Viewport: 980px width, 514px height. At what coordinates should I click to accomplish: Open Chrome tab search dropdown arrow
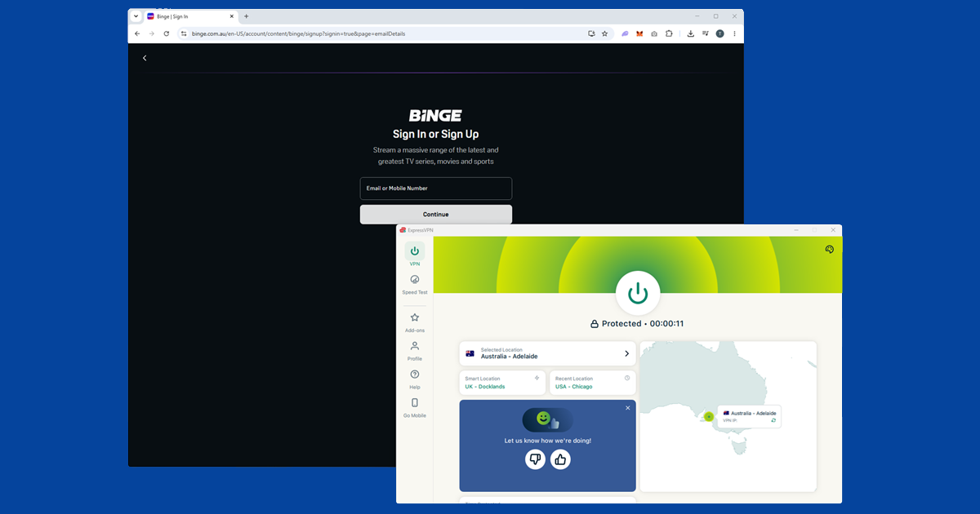136,16
